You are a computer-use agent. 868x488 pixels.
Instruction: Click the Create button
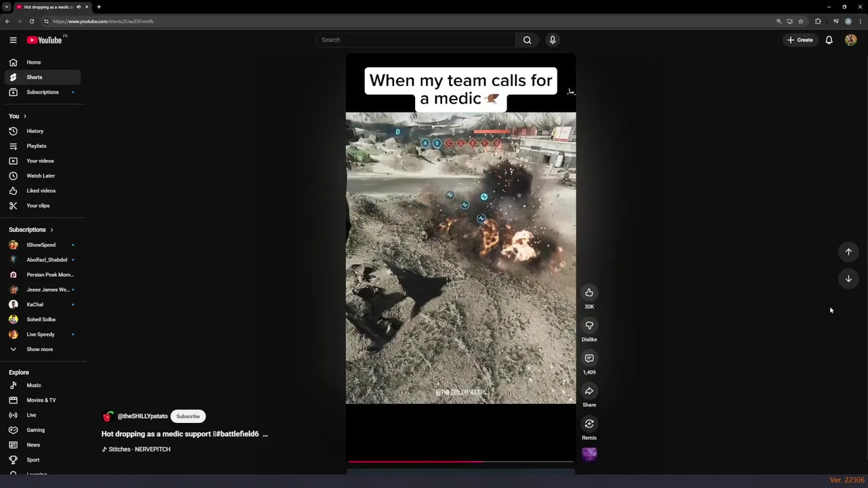[800, 40]
